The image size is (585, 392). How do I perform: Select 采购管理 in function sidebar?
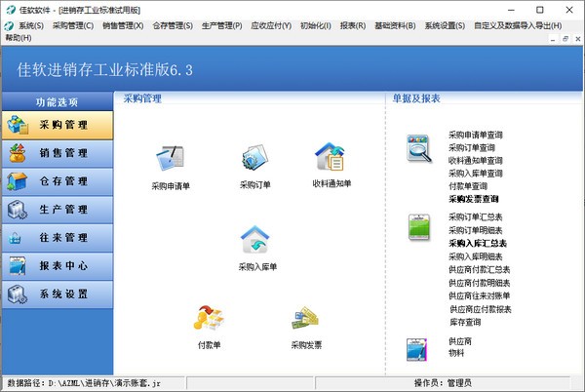[x=58, y=125]
